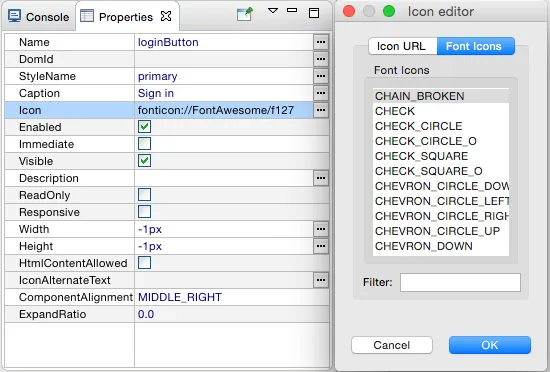Viewport: 550px width, 372px height.
Task: Open the ellipsis editor for Icon
Action: pyautogui.click(x=321, y=110)
